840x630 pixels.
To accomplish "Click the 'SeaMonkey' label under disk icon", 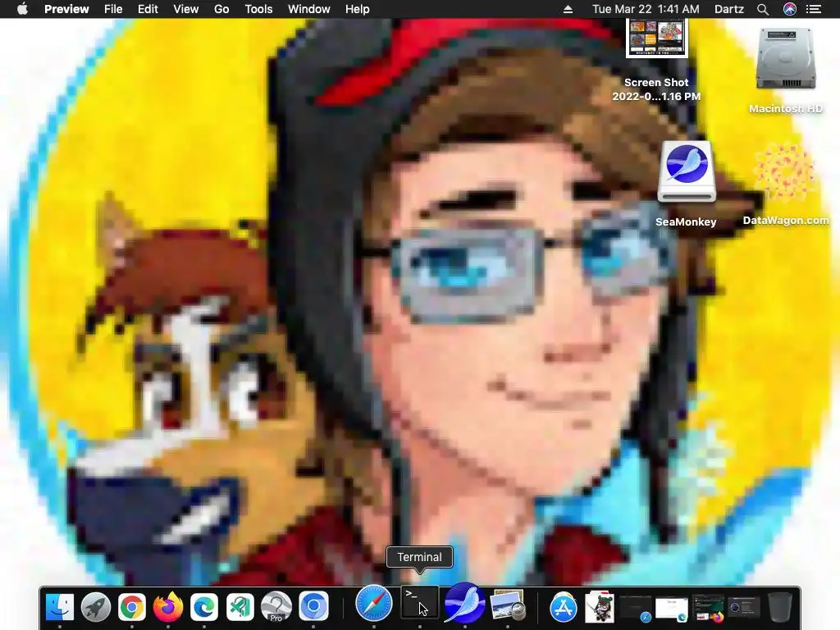I will pyautogui.click(x=687, y=221).
